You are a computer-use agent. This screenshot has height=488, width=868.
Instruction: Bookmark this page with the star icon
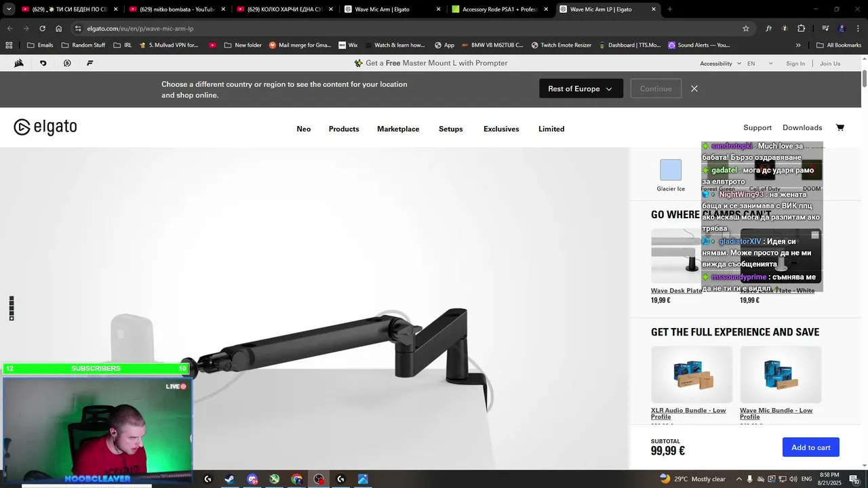click(746, 28)
